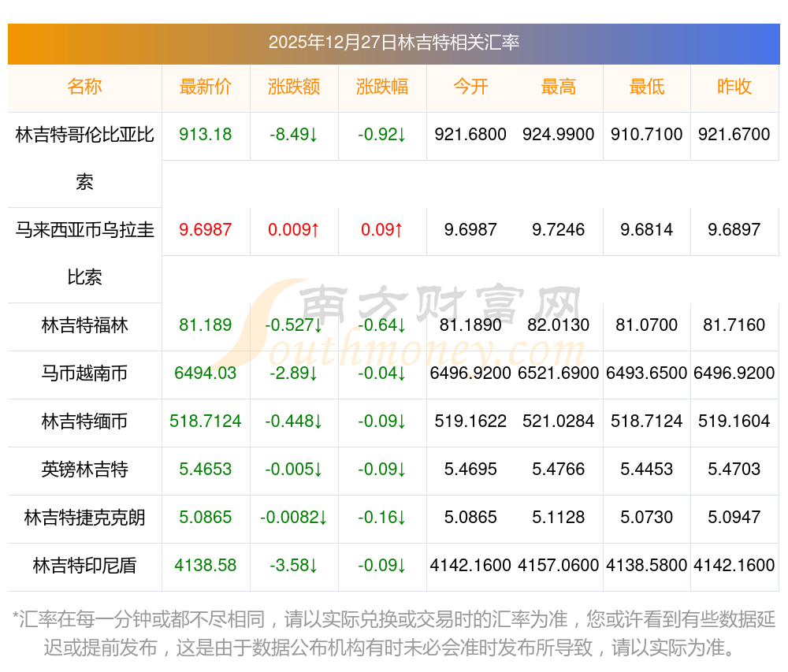Click row name 马币越南币
Viewport: 788px width, 672px height.
84,373
